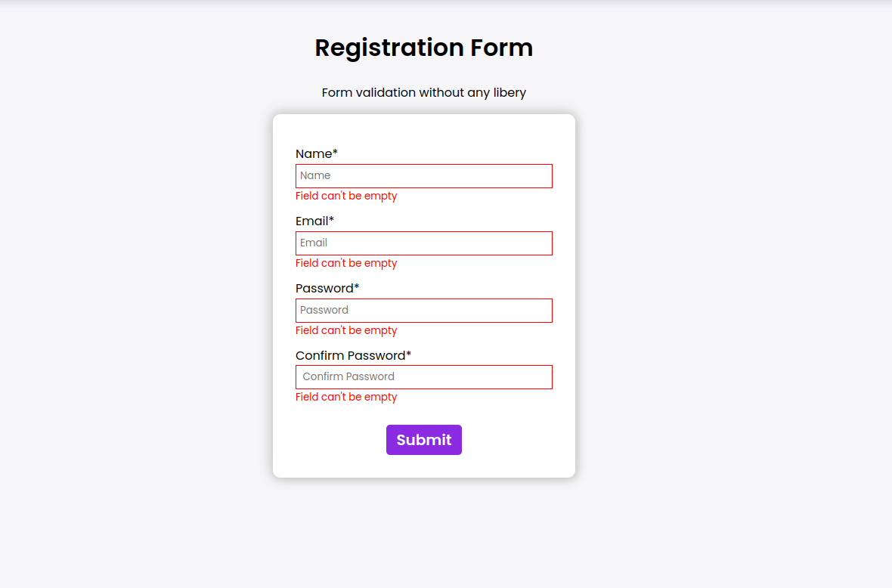Click the 'Form validation without any libery' subtitle

coord(423,93)
